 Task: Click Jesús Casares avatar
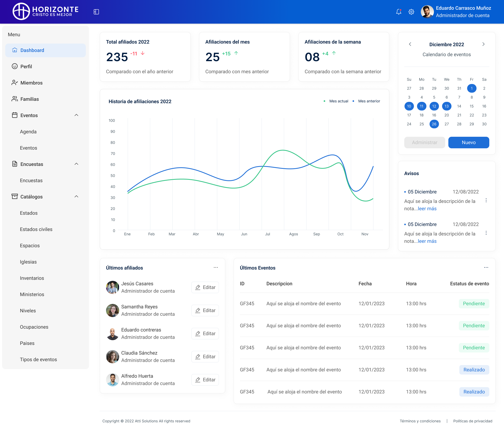tap(113, 287)
